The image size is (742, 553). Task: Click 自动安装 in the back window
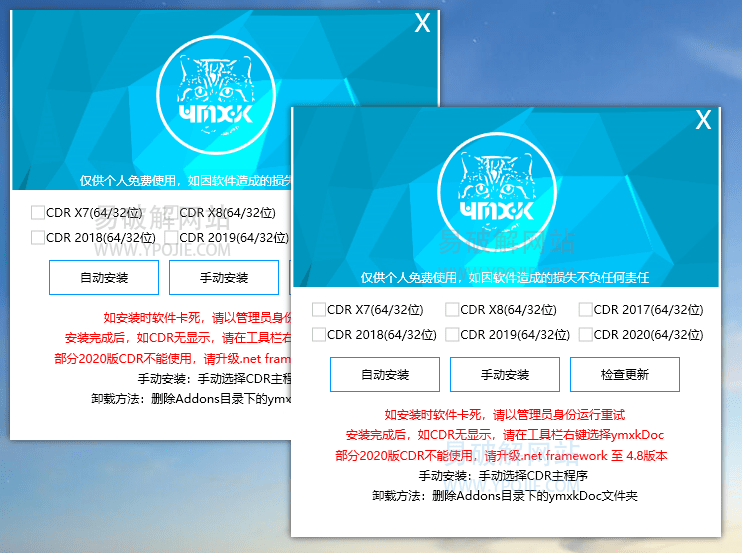coord(104,278)
